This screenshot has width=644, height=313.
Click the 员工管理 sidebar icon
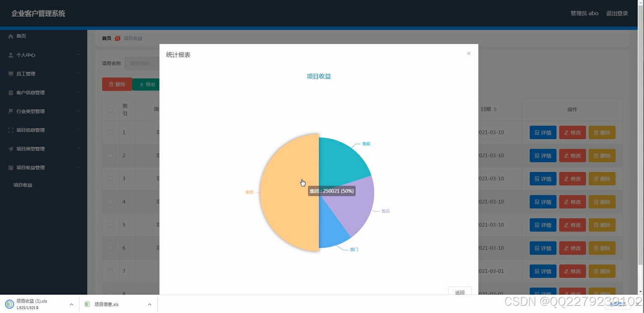10,74
